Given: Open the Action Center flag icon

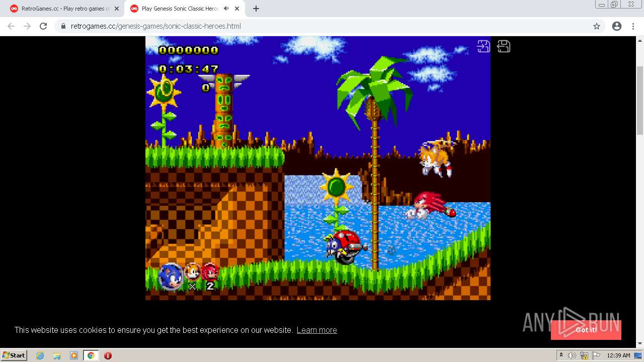Looking at the screenshot, I should (596, 355).
